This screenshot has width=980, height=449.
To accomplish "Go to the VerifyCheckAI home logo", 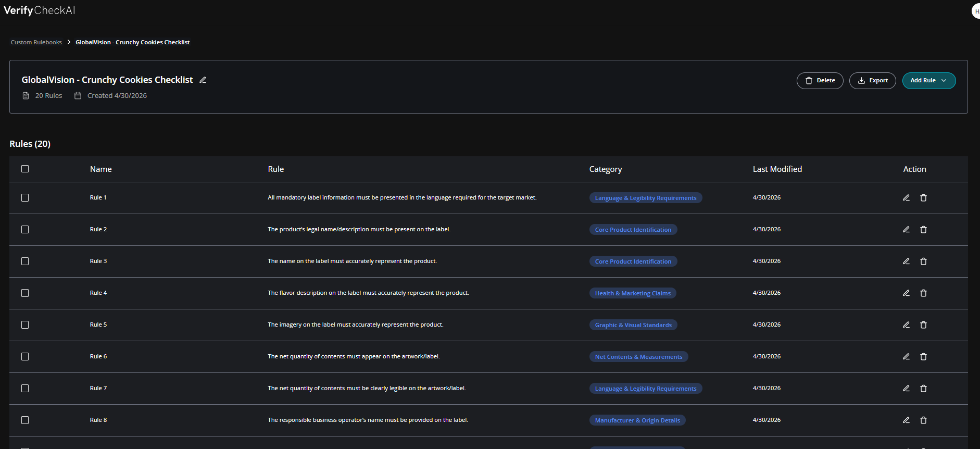I will pos(40,10).
